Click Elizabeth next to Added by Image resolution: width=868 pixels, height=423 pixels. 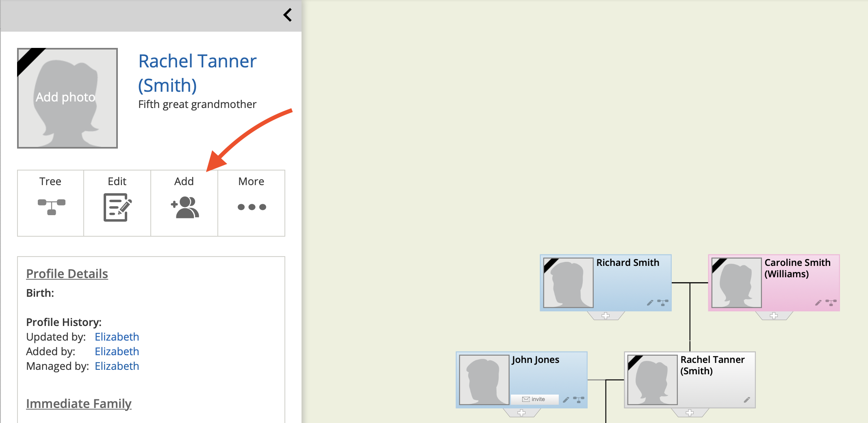pos(117,352)
